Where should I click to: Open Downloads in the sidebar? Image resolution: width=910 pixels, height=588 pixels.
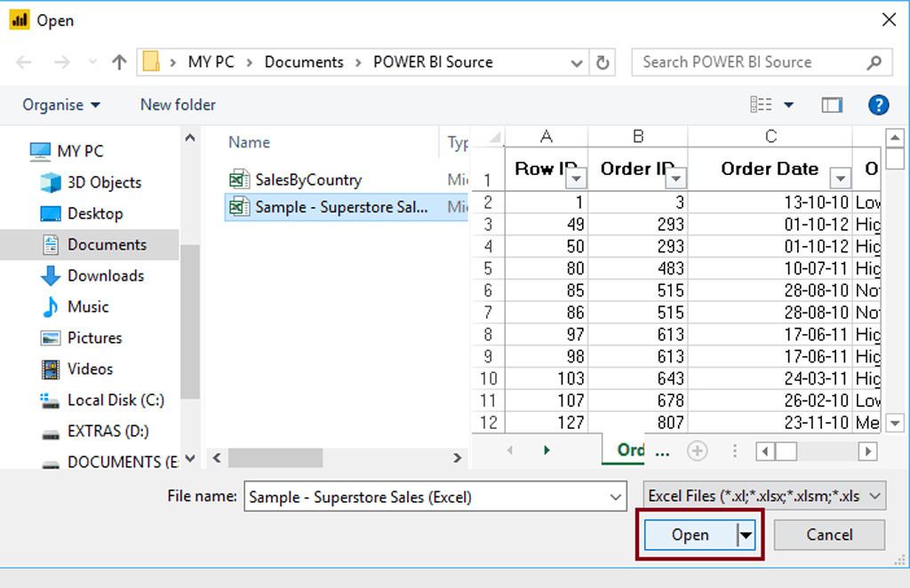click(x=105, y=275)
